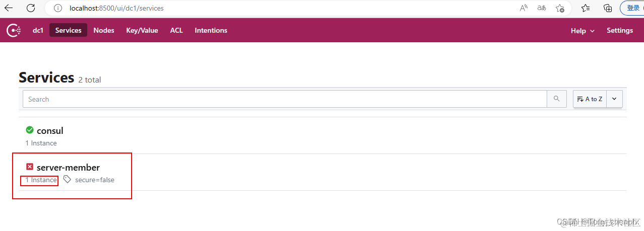Open the browser favorites list icon
The width and height of the screenshot is (644, 231).
click(586, 8)
